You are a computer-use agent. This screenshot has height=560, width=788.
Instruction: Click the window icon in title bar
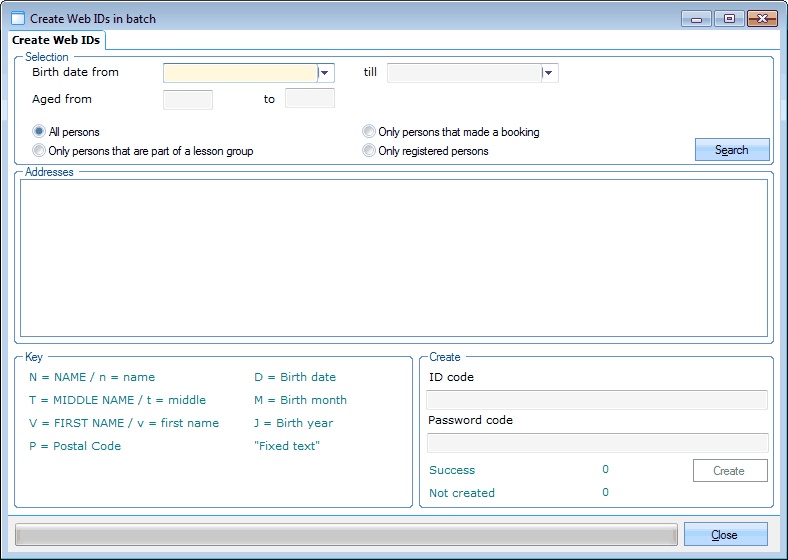pos(18,18)
